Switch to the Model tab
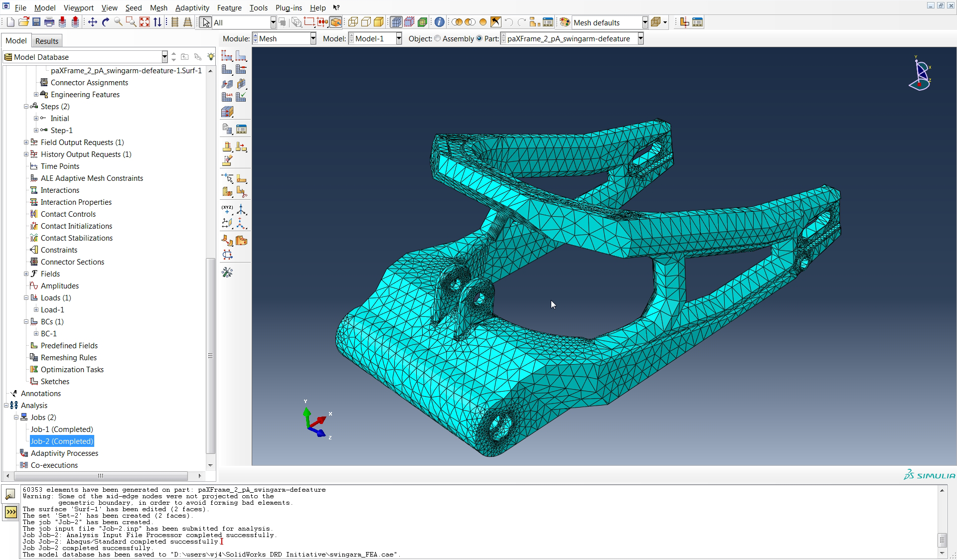 16,41
